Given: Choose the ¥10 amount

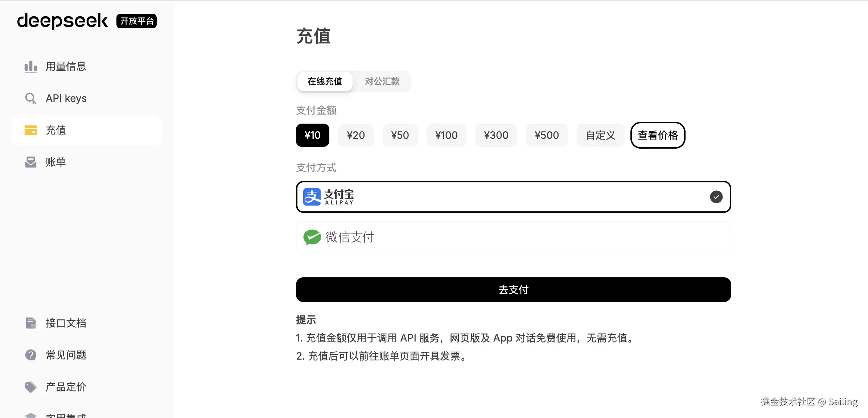Looking at the screenshot, I should tap(312, 135).
